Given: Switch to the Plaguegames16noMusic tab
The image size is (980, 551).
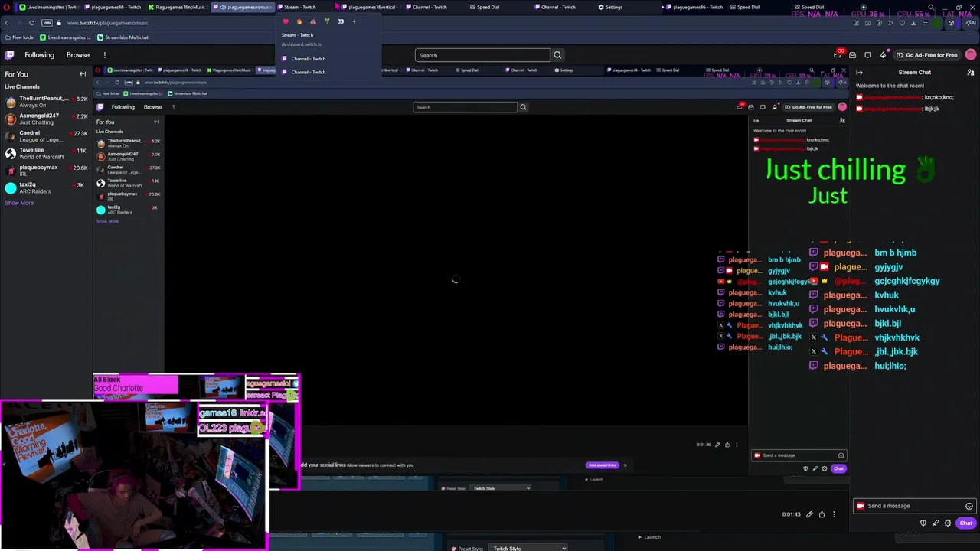Looking at the screenshot, I should coord(177,7).
